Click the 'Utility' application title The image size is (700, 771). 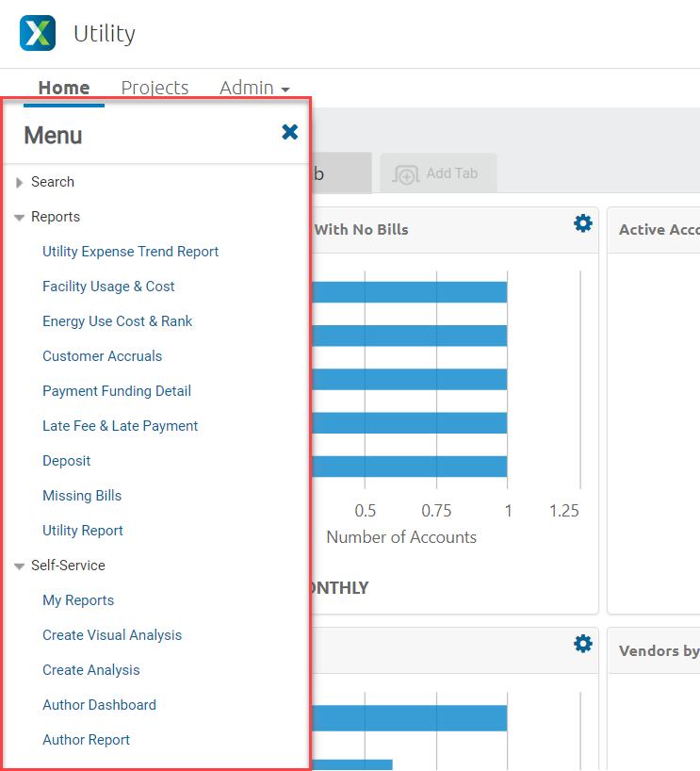point(105,34)
